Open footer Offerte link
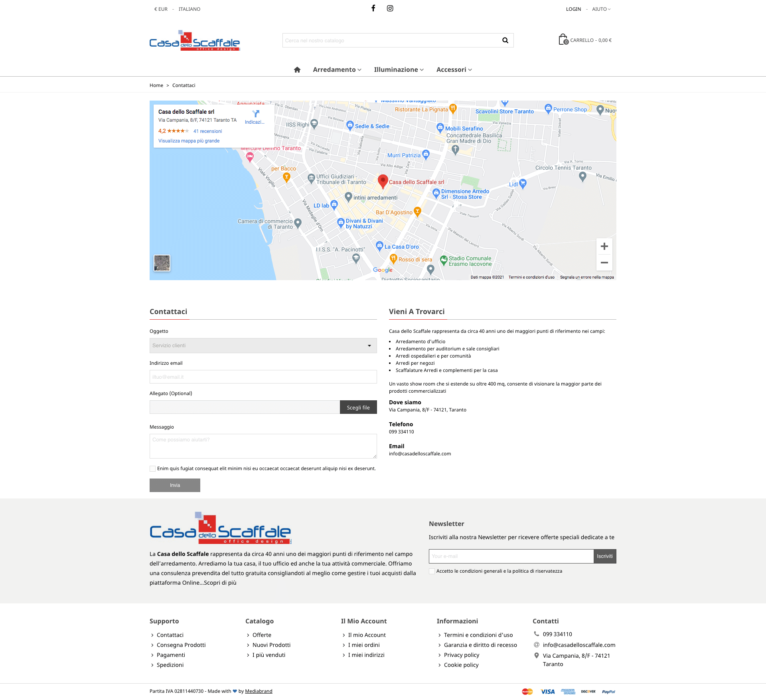766x700 pixels. point(262,635)
